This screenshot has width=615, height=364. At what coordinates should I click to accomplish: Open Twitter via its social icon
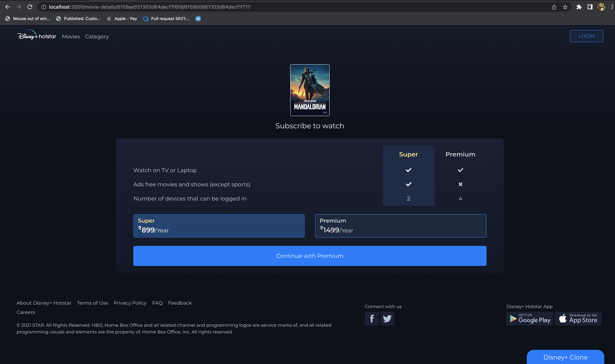coord(387,318)
